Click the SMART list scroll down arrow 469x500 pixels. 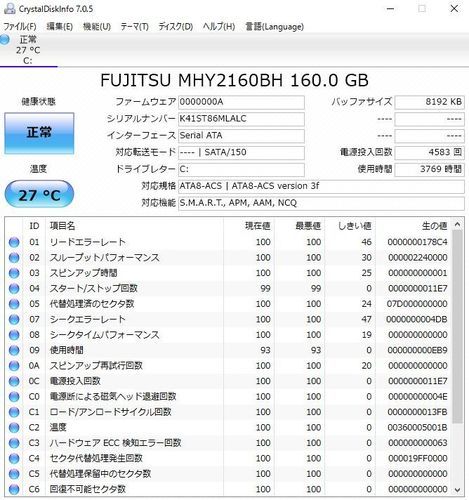pos(458,490)
